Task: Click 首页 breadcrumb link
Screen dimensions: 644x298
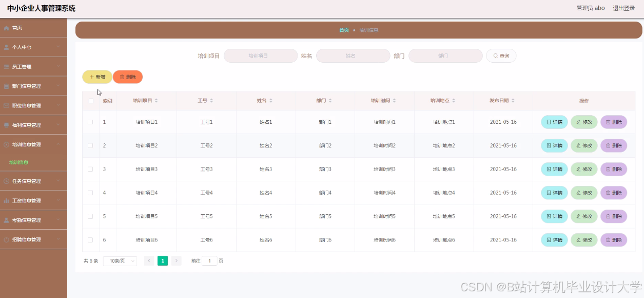Action: (344, 30)
